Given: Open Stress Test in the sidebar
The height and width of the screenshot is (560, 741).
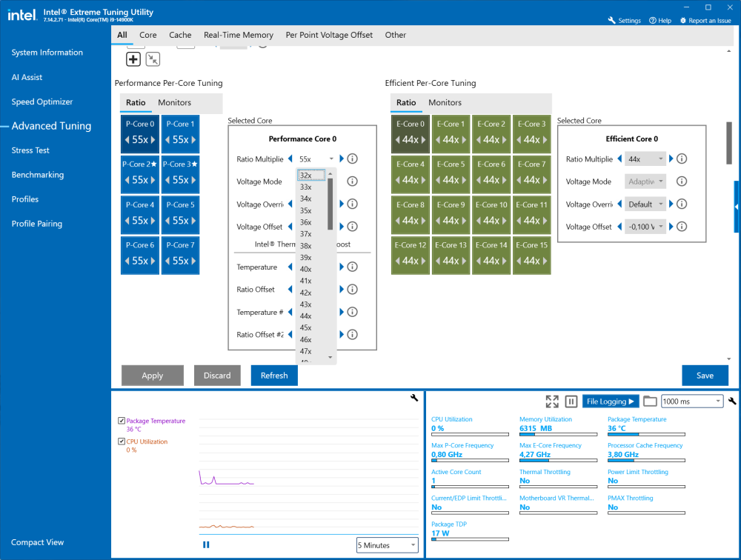Looking at the screenshot, I should (30, 150).
